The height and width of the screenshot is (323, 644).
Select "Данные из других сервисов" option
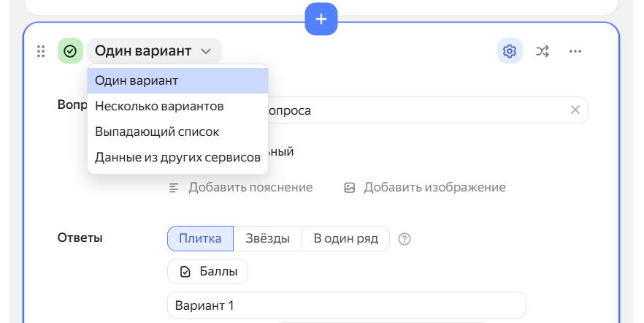[x=177, y=157]
